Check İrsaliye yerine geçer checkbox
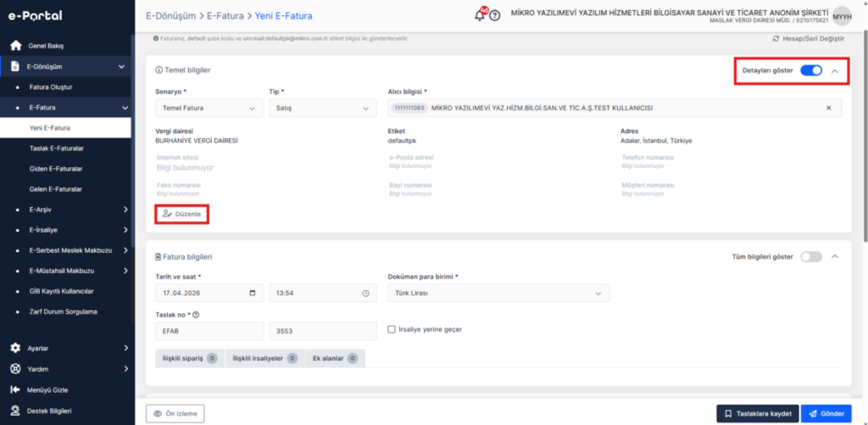 click(392, 329)
